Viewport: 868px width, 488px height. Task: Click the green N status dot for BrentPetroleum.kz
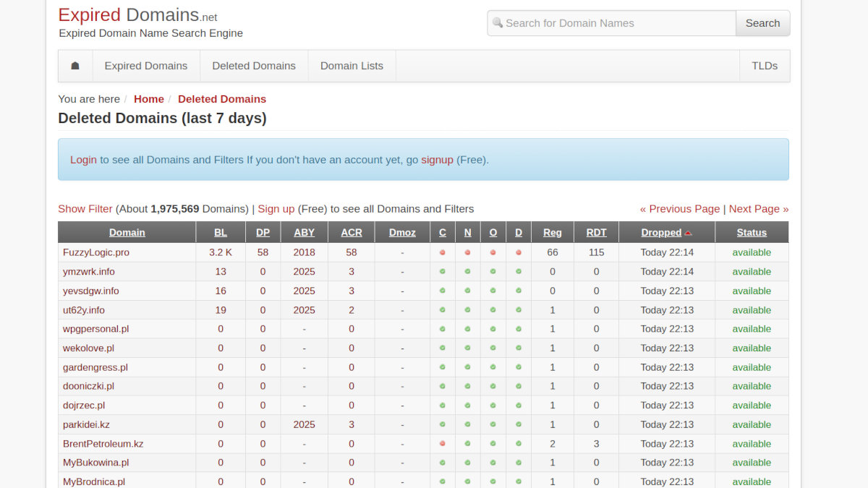point(468,444)
